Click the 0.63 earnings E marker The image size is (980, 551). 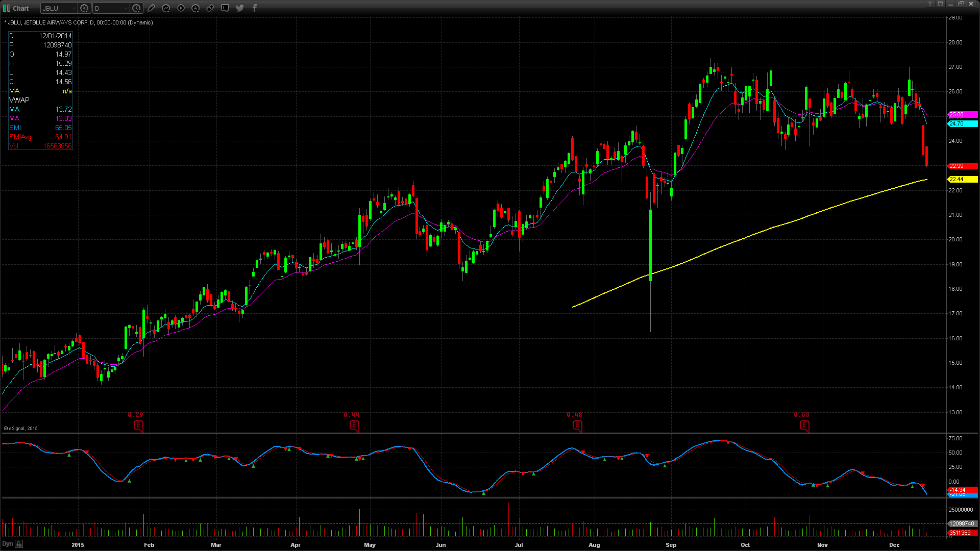pyautogui.click(x=804, y=425)
